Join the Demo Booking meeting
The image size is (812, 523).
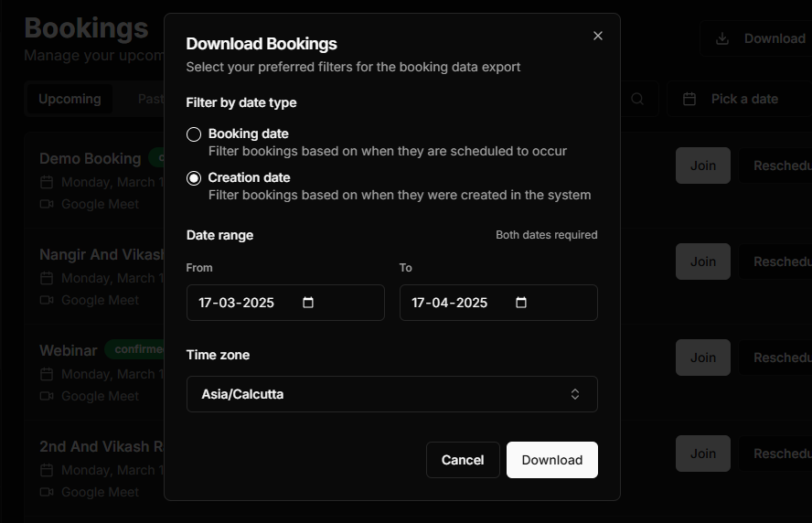703,165
